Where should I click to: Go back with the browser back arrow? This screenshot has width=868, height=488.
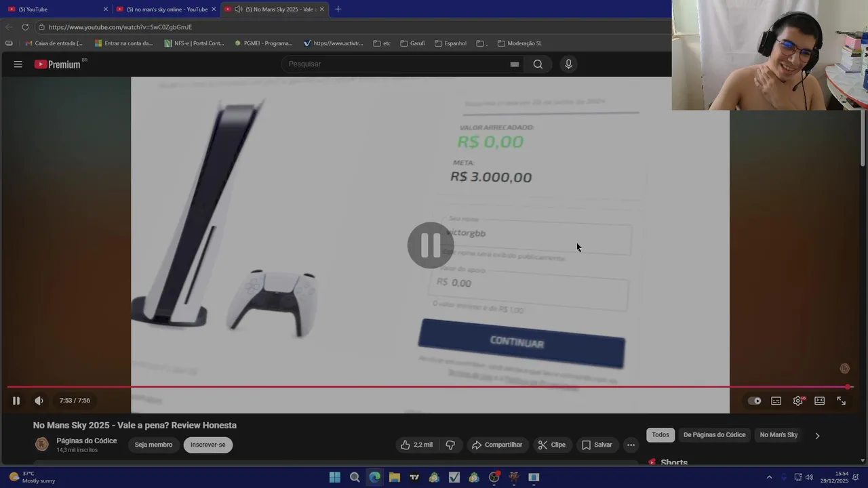click(8, 27)
